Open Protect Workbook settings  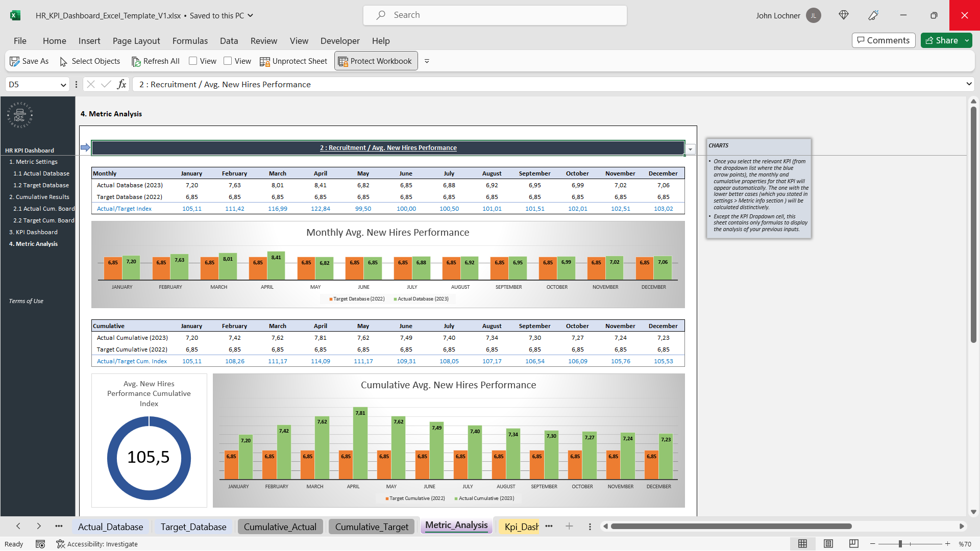[x=376, y=61]
